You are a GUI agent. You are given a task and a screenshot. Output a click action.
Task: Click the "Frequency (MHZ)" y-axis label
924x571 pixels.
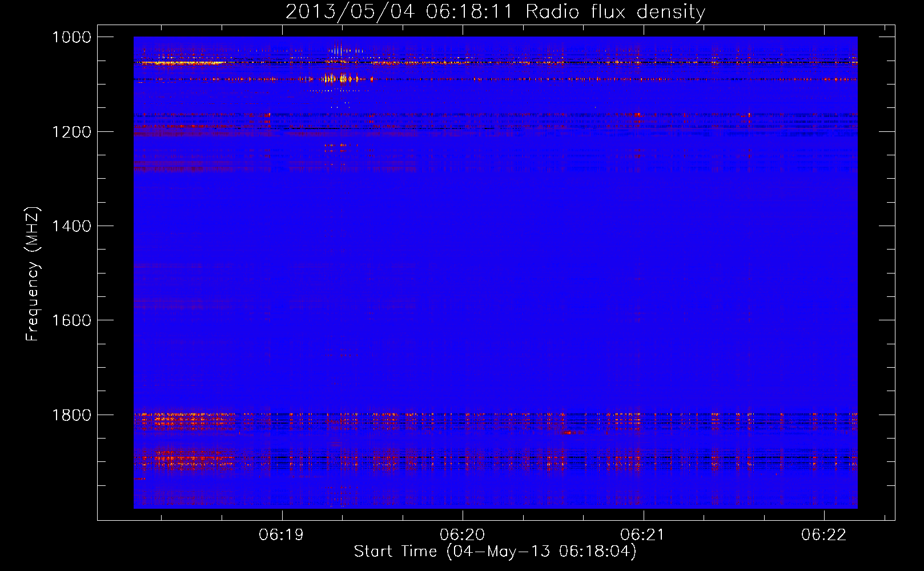[x=33, y=274]
